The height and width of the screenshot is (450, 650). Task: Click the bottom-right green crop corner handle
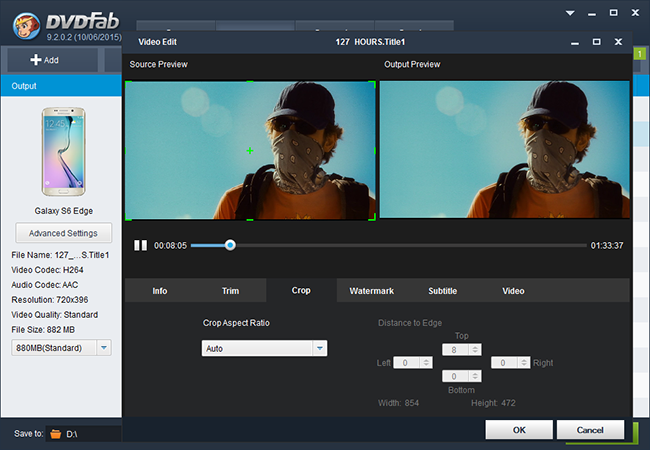[x=373, y=217]
